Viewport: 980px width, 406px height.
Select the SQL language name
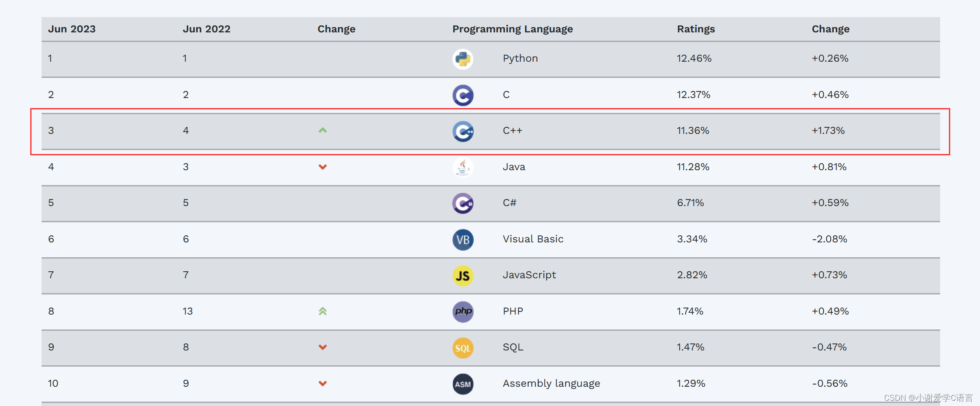tap(513, 347)
